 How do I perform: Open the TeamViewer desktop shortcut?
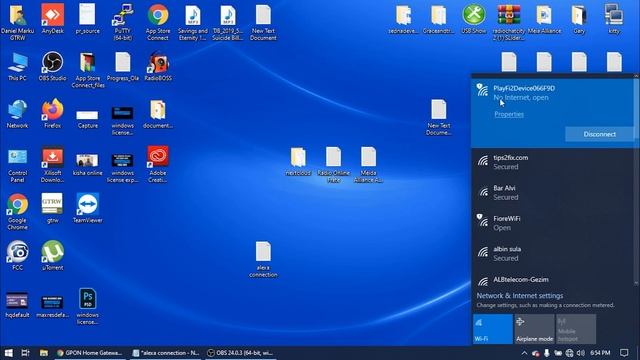click(87, 208)
